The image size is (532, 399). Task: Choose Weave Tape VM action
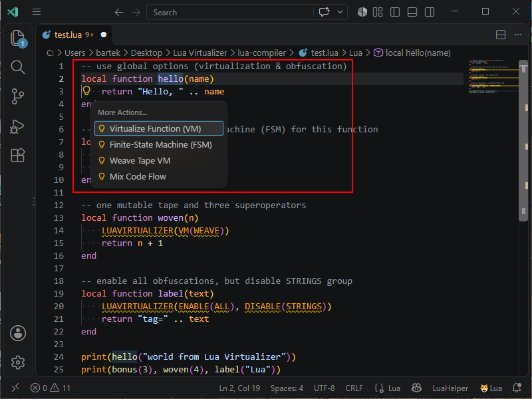pyautogui.click(x=159, y=160)
